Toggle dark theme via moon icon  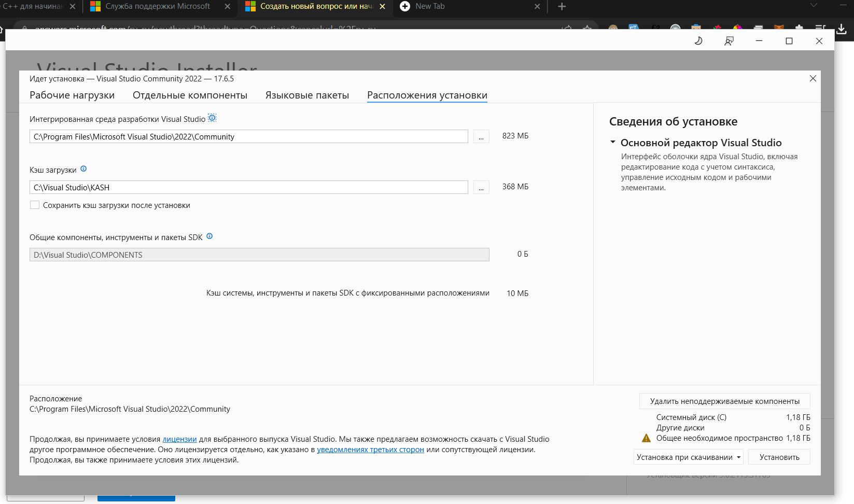coord(698,41)
